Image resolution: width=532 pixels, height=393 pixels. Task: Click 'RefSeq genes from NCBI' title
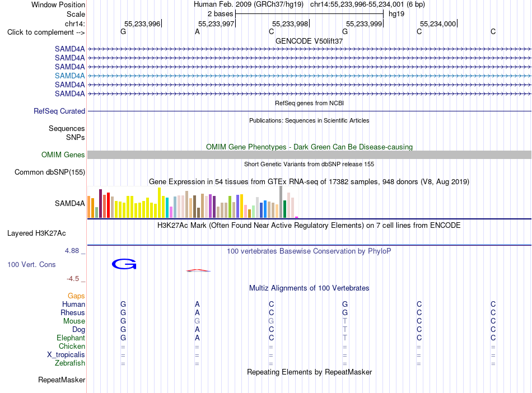point(309,103)
